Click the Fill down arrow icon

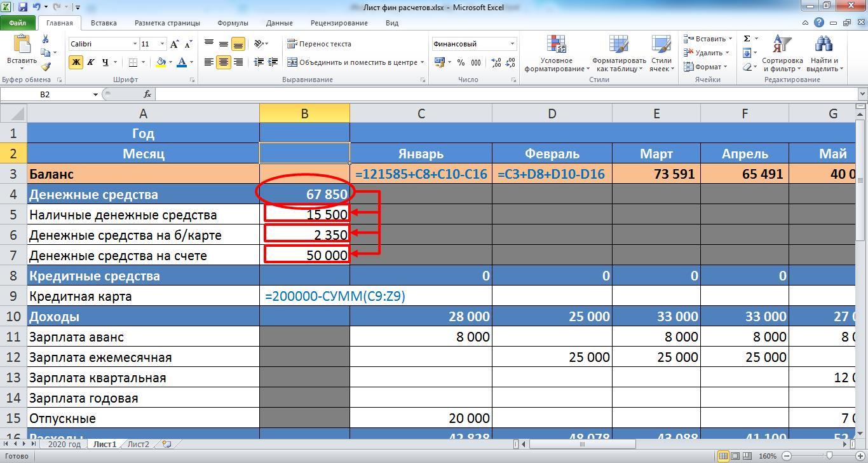point(747,53)
